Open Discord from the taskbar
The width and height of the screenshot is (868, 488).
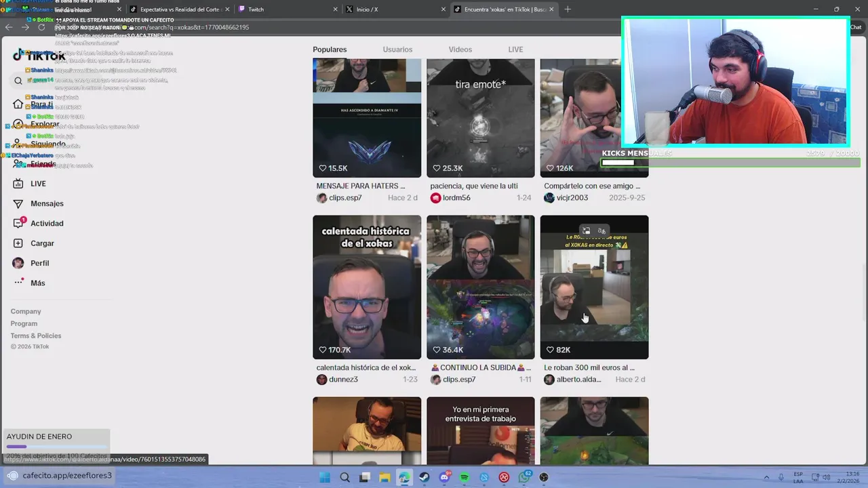point(444,477)
